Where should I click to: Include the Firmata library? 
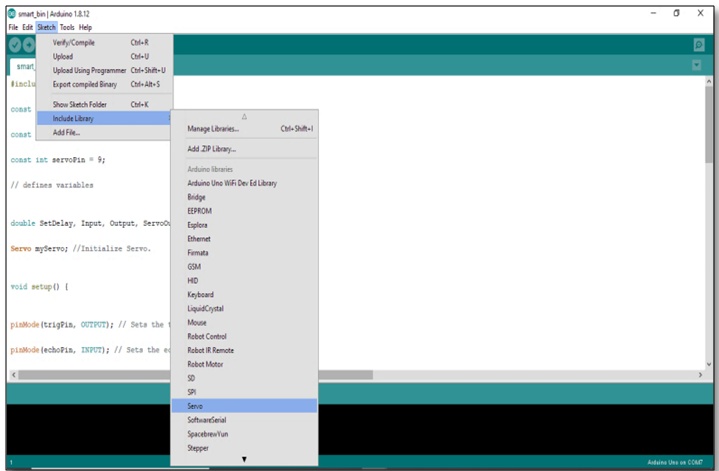pos(244,253)
